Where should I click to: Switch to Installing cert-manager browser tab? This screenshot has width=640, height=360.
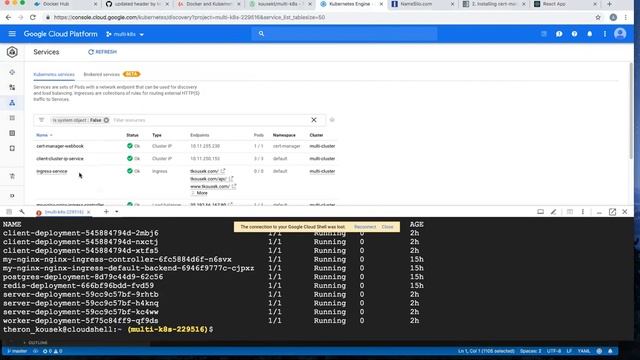(494, 4)
